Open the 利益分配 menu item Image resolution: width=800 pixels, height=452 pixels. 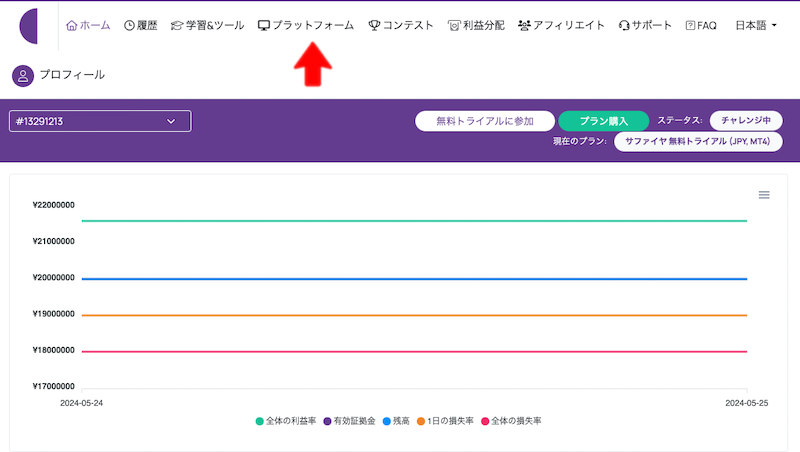click(476, 26)
